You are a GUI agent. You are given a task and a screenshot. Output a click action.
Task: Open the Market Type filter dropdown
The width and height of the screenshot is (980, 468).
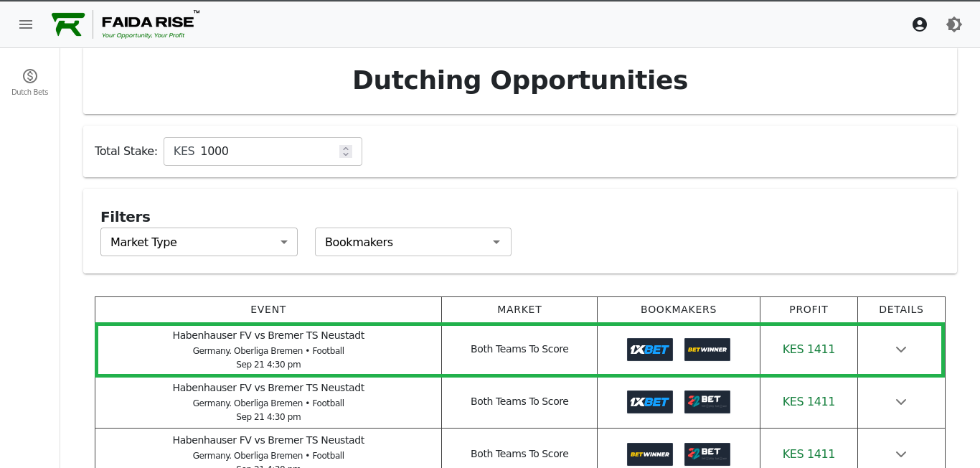pos(199,242)
